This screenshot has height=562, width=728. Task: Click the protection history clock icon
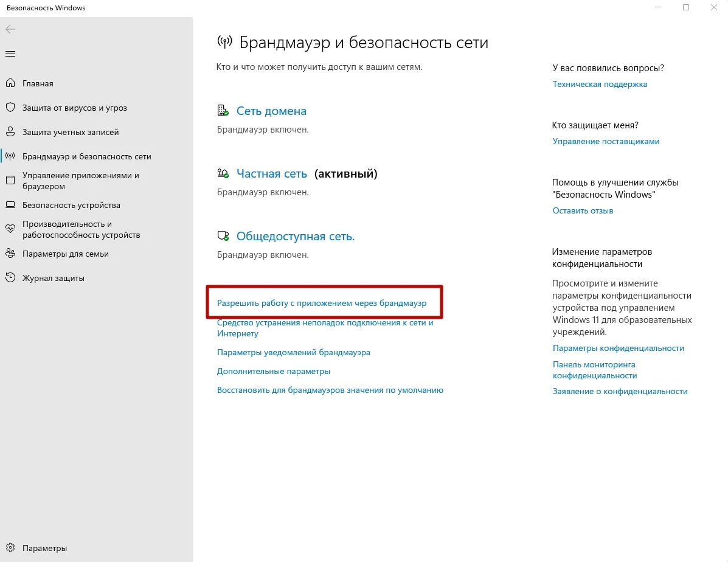coord(10,278)
